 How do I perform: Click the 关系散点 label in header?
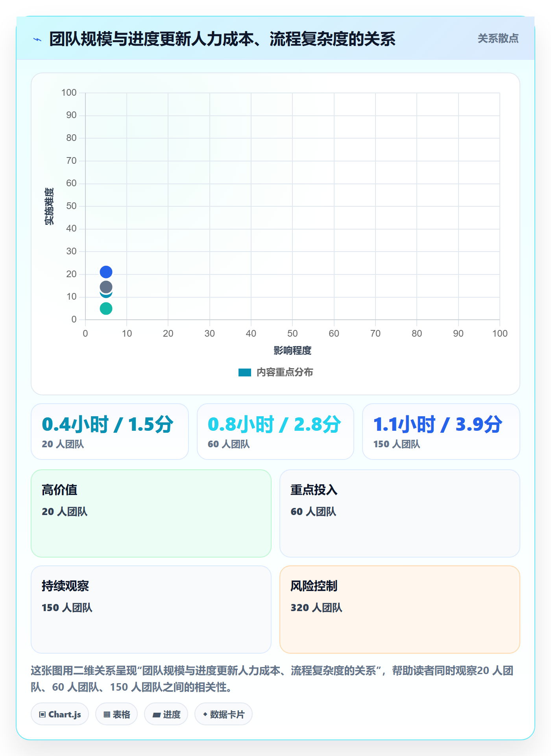coord(498,39)
